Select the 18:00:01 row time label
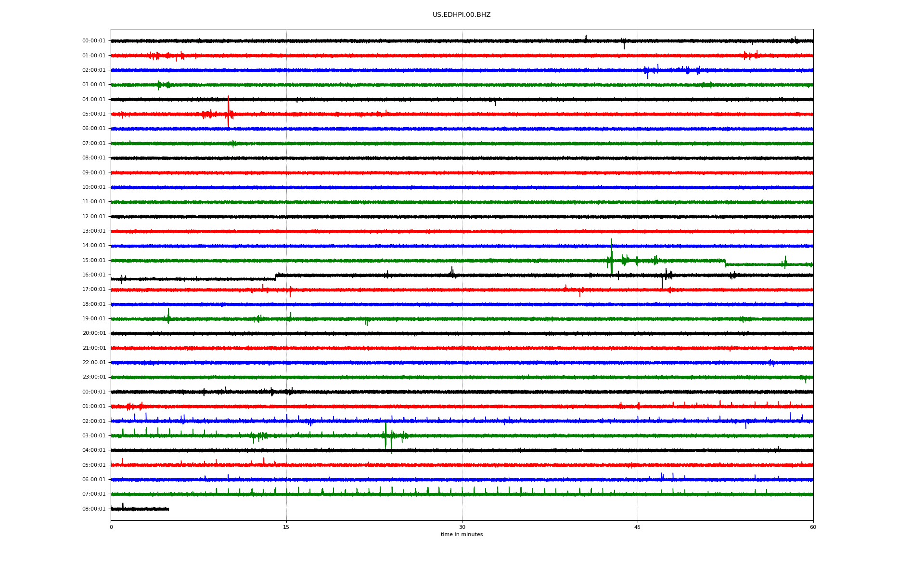 tap(94, 304)
